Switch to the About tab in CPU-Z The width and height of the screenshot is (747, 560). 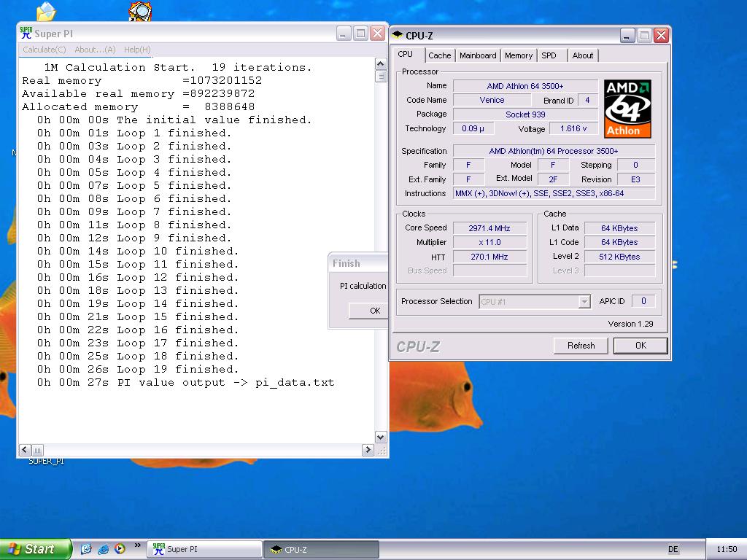(x=583, y=55)
